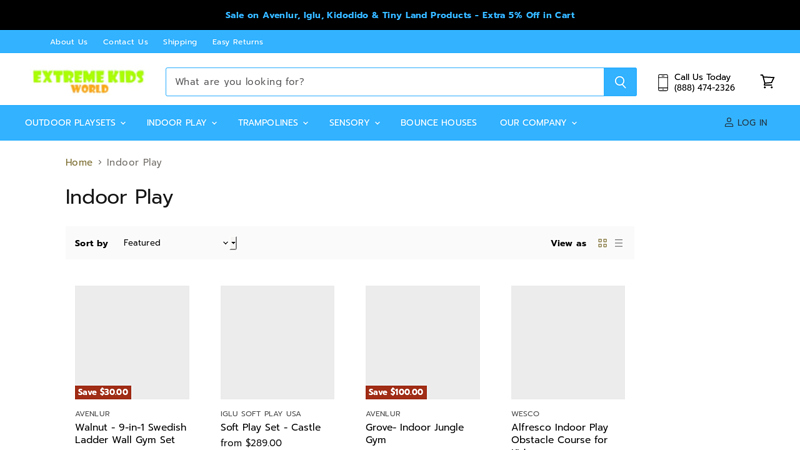Click the WESCO brand text
This screenshot has width=800, height=450.
click(x=525, y=414)
